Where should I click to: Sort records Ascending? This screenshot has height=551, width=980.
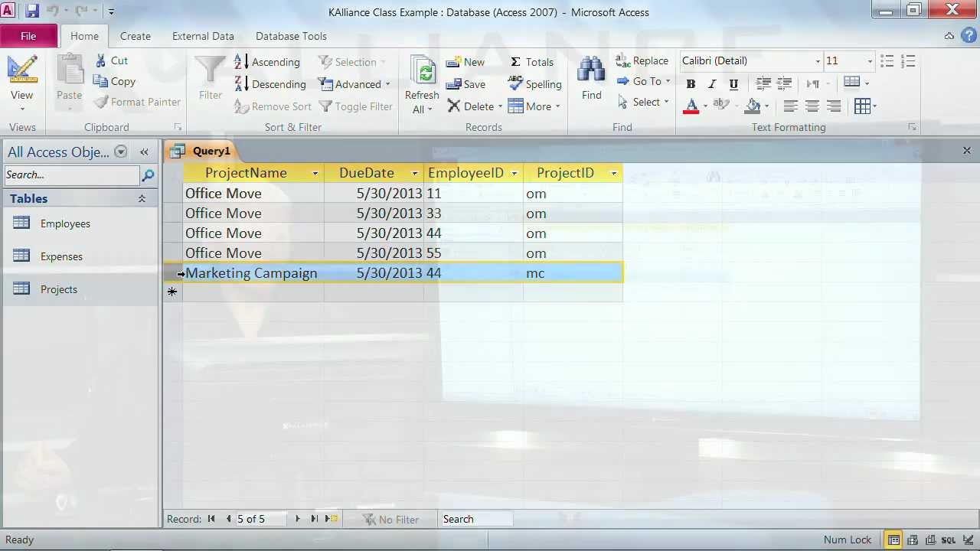266,62
